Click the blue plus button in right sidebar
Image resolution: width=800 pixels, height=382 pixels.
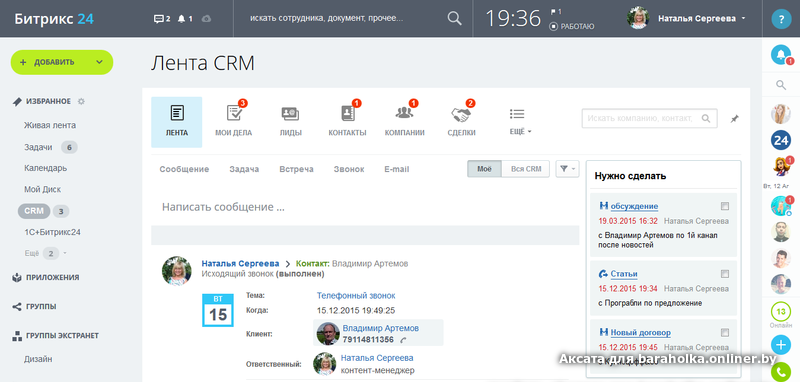pyautogui.click(x=781, y=345)
